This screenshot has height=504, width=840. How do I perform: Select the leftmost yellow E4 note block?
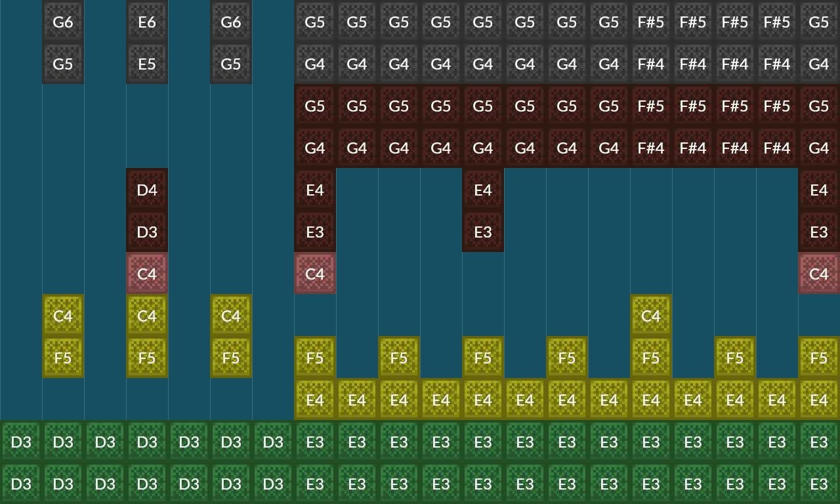point(315,400)
